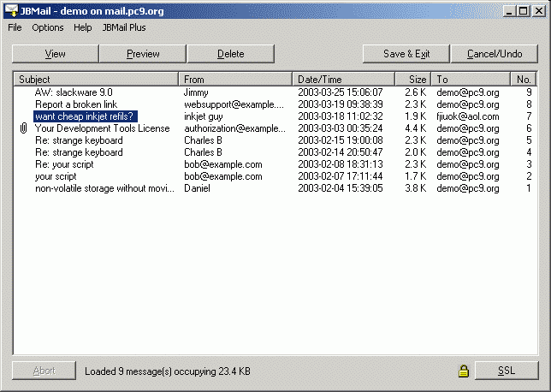Open the File menu
Image resolution: width=551 pixels, height=392 pixels.
tap(15, 27)
